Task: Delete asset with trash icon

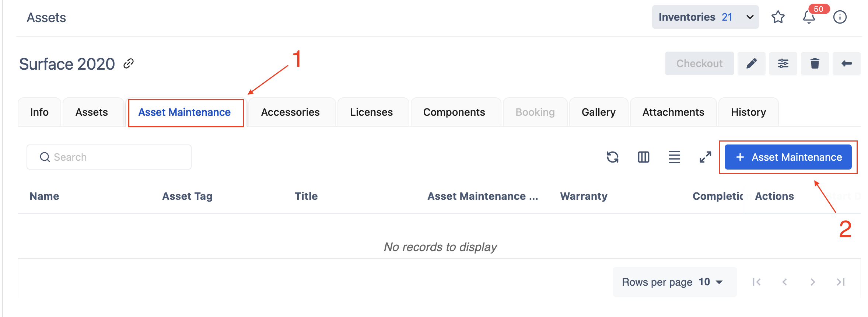Action: [815, 63]
